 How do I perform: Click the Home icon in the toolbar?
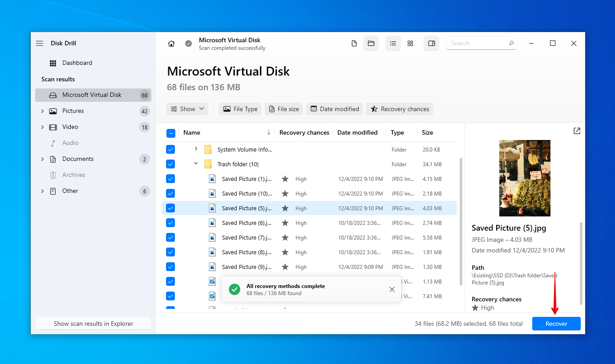[x=171, y=43]
